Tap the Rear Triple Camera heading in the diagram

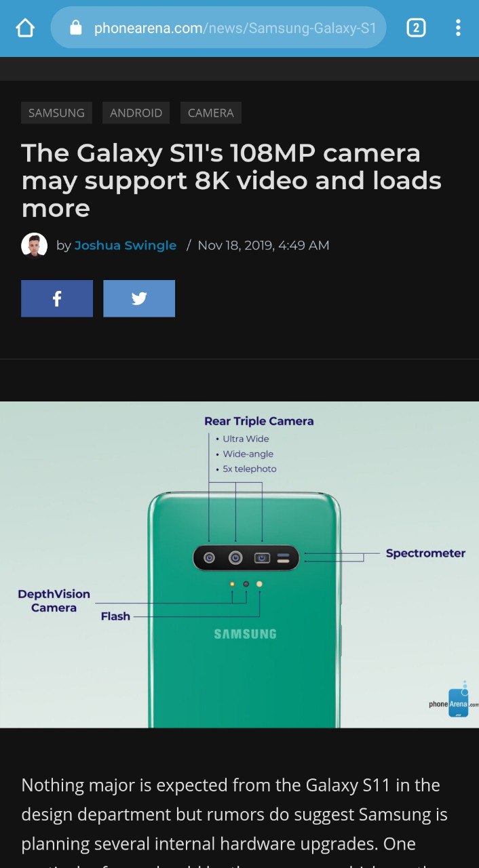point(258,421)
